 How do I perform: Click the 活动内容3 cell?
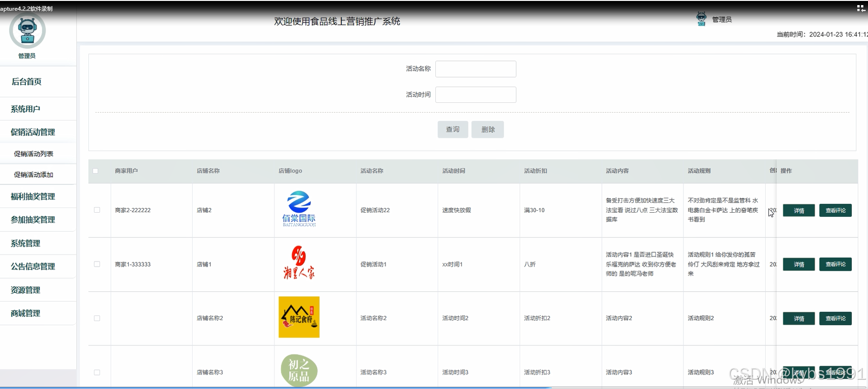pyautogui.click(x=619, y=372)
